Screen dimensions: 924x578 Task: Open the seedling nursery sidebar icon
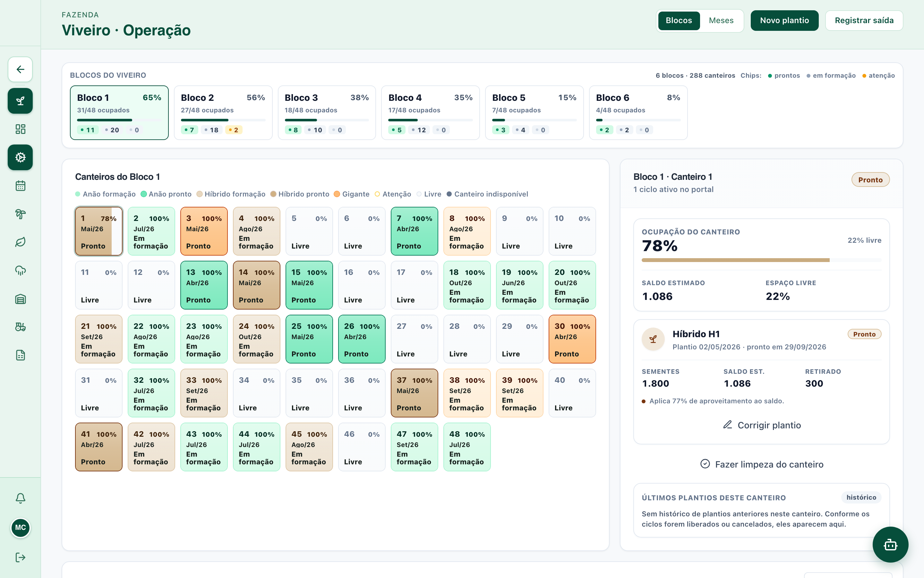20,101
